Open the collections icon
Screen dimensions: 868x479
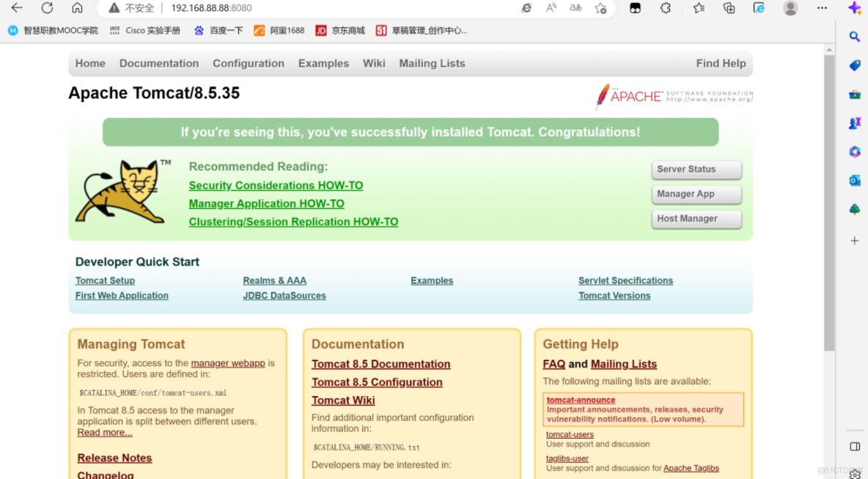coord(729,8)
